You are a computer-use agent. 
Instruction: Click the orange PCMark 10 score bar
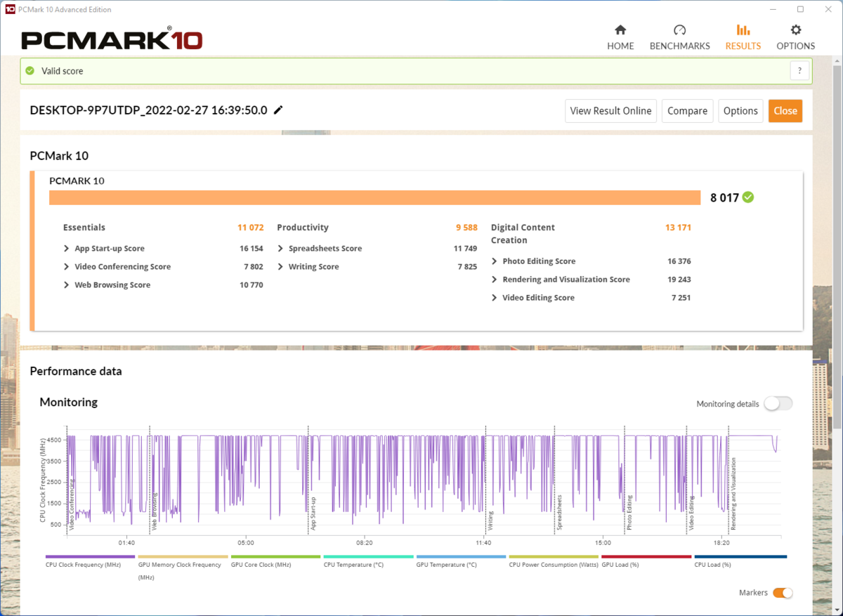point(375,197)
